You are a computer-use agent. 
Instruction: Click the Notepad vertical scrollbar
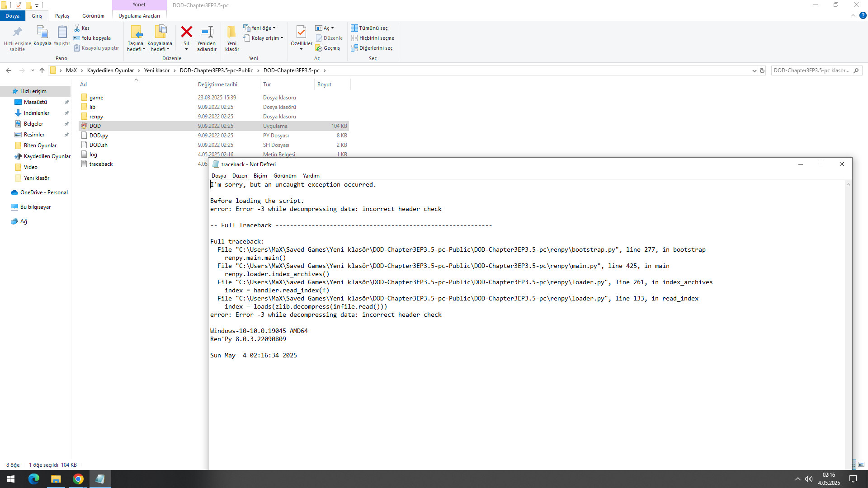(848, 316)
